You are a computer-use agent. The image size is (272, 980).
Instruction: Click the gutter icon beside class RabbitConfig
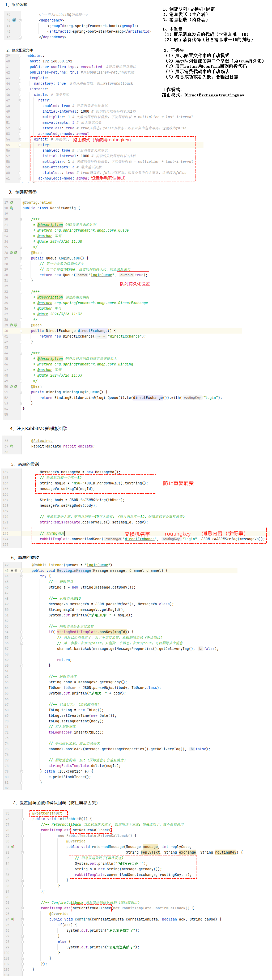(11, 208)
